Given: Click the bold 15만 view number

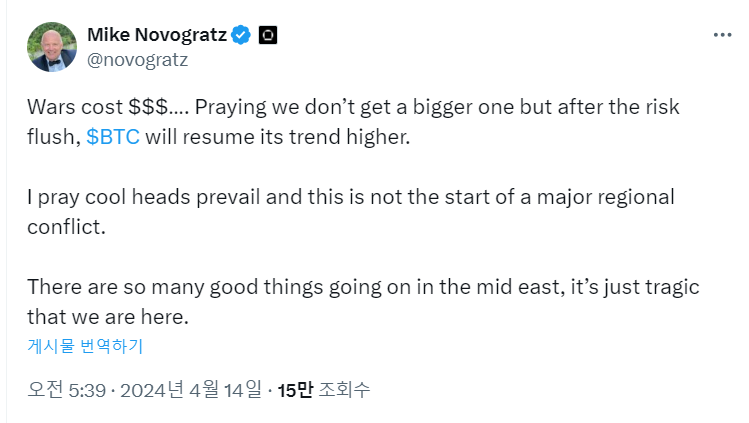Looking at the screenshot, I should 295,389.
